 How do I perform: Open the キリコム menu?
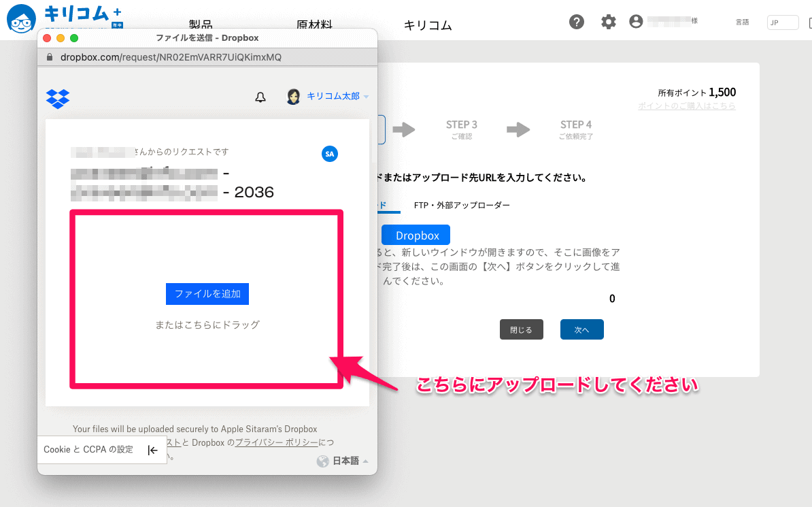[x=428, y=25]
